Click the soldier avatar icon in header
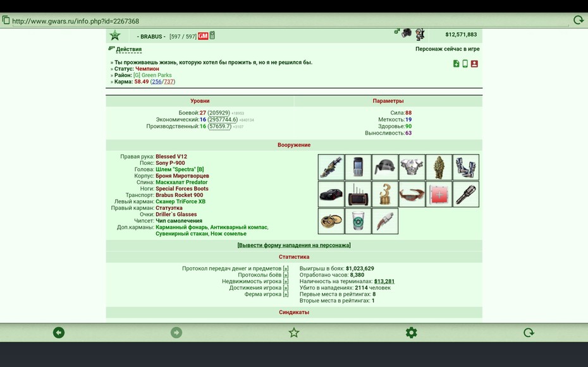This screenshot has width=588, height=367. tap(420, 35)
